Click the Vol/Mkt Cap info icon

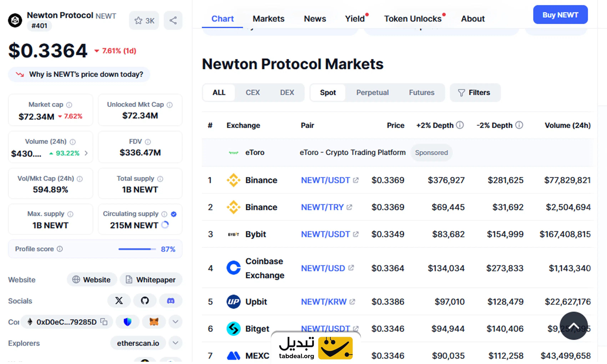tap(80, 179)
